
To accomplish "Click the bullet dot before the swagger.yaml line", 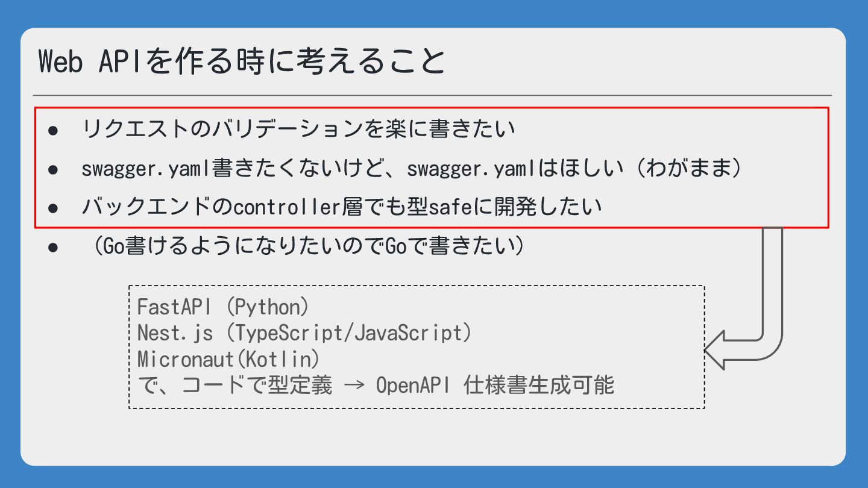I will 52,169.
